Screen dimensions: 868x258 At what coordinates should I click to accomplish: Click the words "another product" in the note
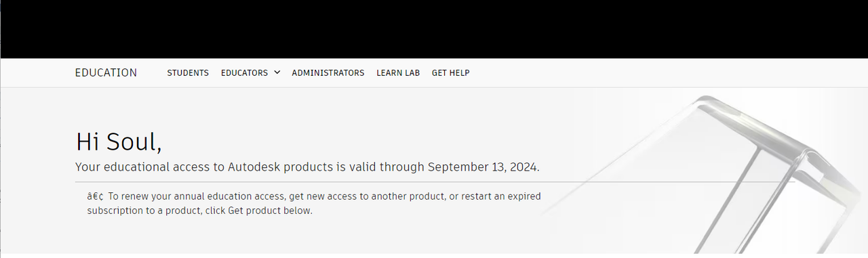click(409, 196)
